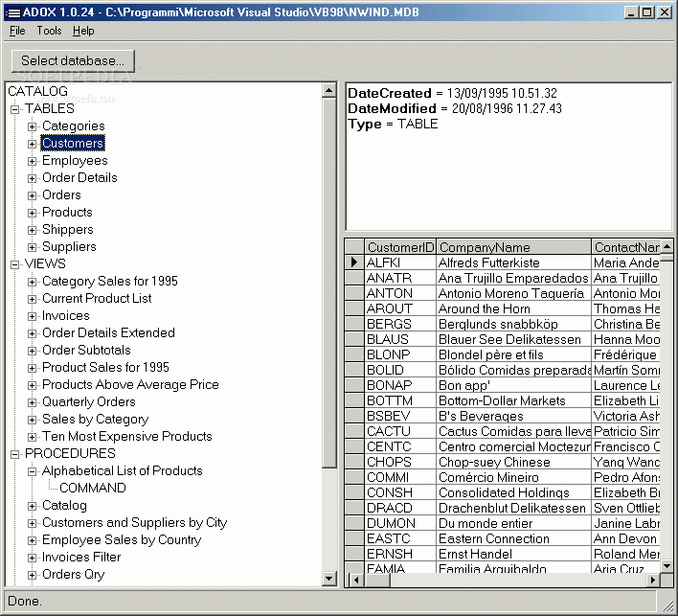This screenshot has width=678, height=616.
Task: Click the tree scrollbar up arrow
Action: [x=329, y=91]
